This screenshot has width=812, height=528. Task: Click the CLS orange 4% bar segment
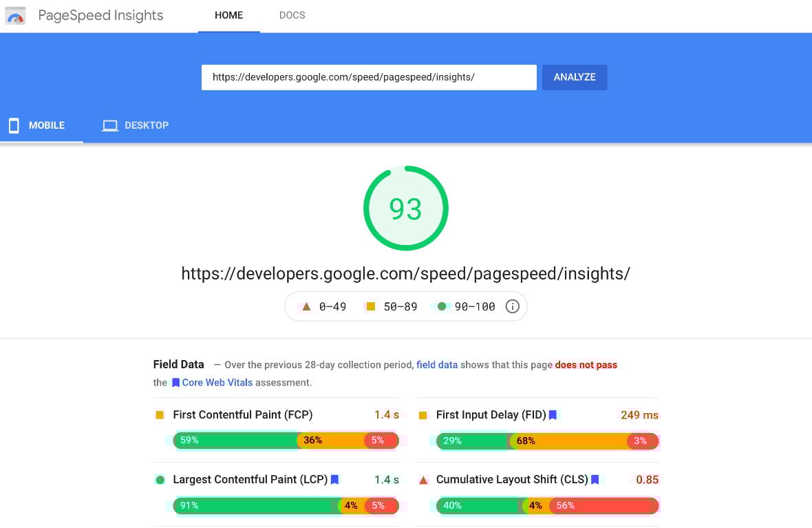537,506
